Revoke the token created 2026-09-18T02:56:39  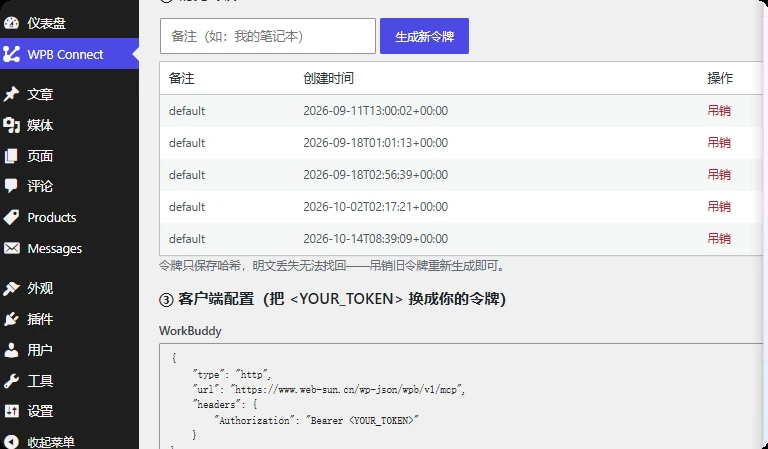coord(719,174)
